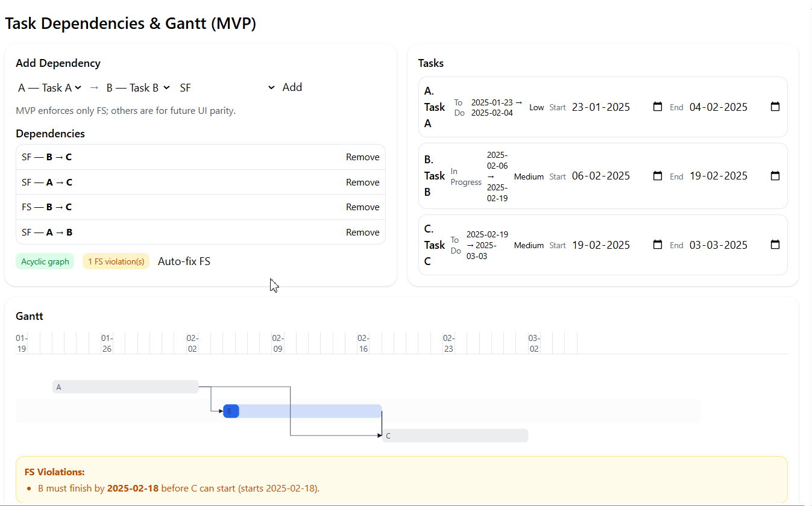Open calendar picker for Task B start date
Viewport: 812px width, 506px height.
click(x=657, y=176)
